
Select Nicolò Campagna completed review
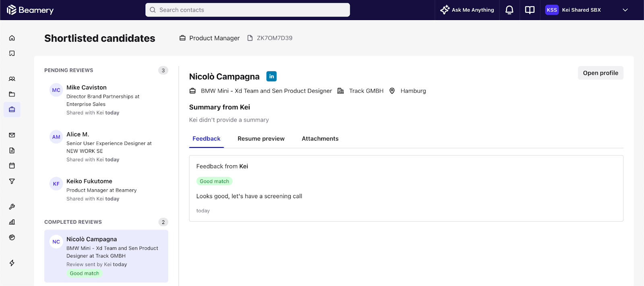(x=106, y=256)
